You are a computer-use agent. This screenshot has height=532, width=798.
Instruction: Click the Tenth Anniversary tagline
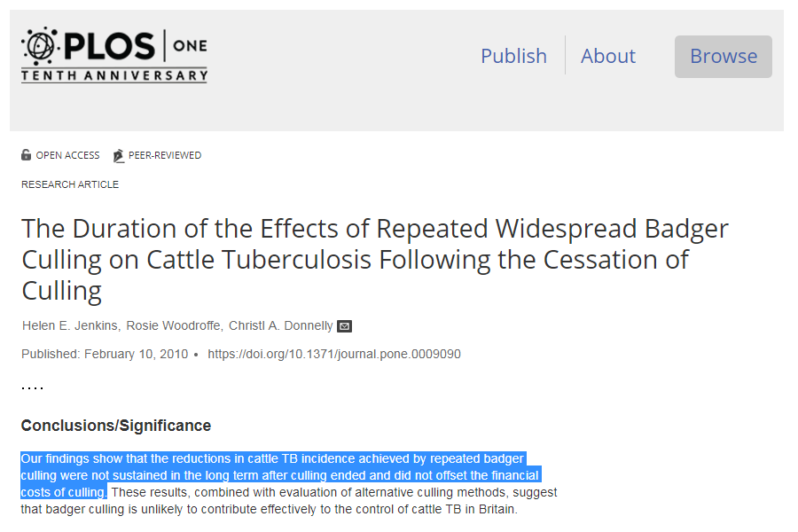click(113, 76)
